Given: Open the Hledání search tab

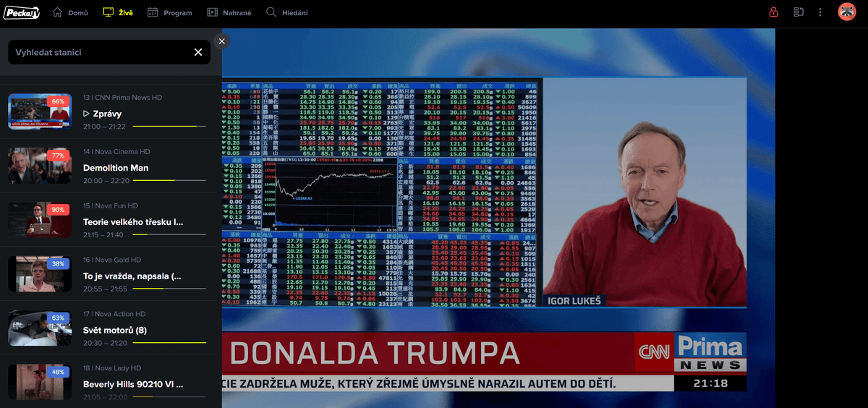Looking at the screenshot, I should point(286,12).
